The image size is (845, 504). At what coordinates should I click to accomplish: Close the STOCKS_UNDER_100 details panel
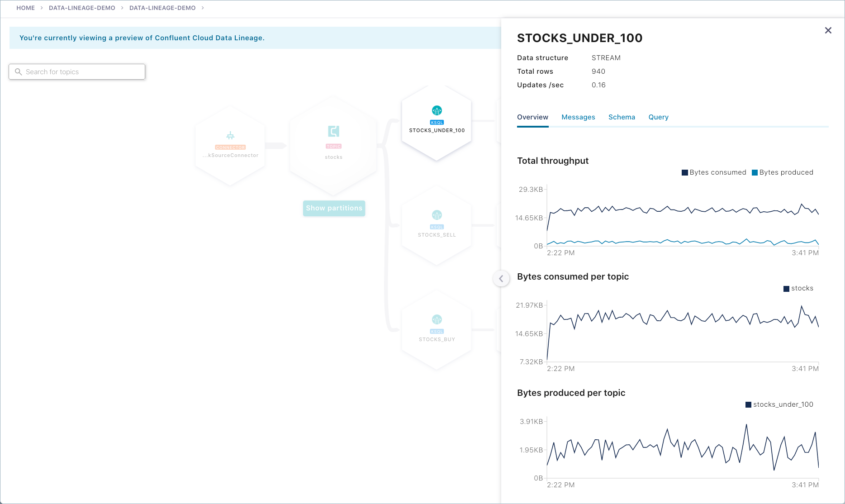pos(828,30)
